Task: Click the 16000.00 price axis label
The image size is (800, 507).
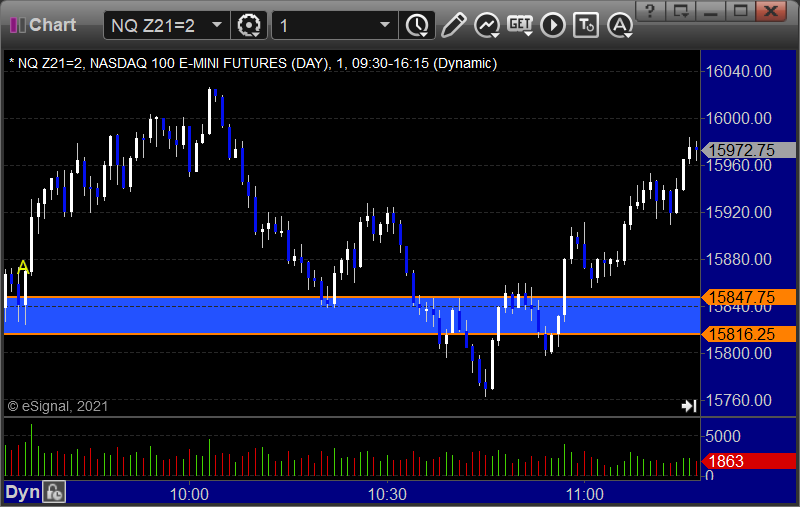Action: pos(738,118)
